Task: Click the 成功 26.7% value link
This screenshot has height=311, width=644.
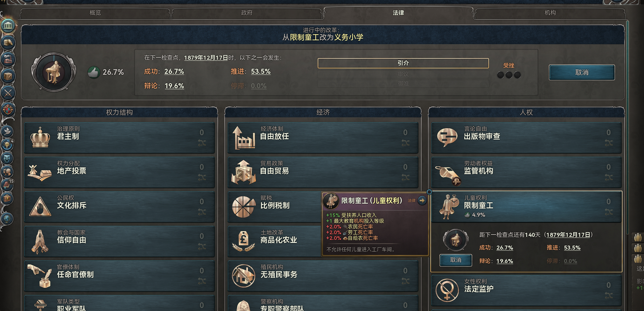Action: pos(174,71)
